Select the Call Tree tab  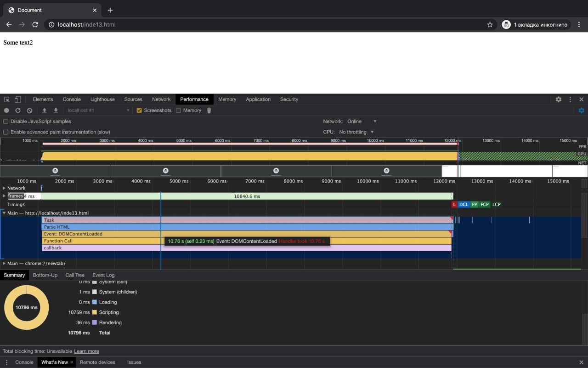point(75,275)
